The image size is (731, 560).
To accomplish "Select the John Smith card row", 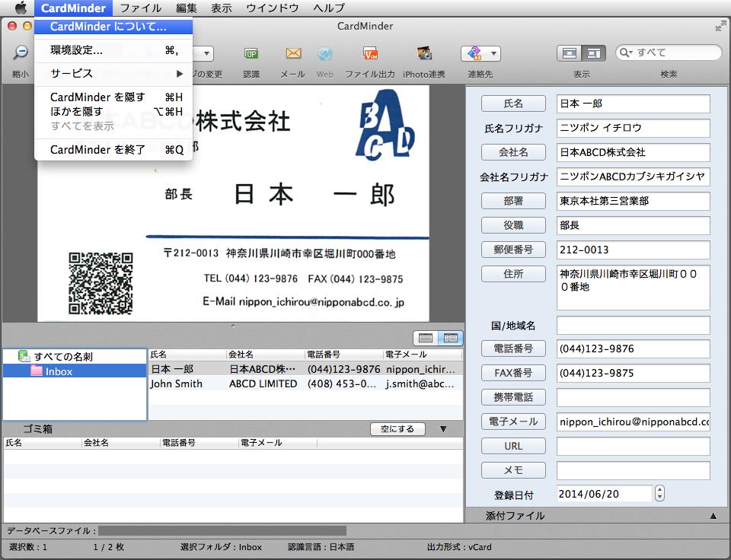I will [x=305, y=384].
